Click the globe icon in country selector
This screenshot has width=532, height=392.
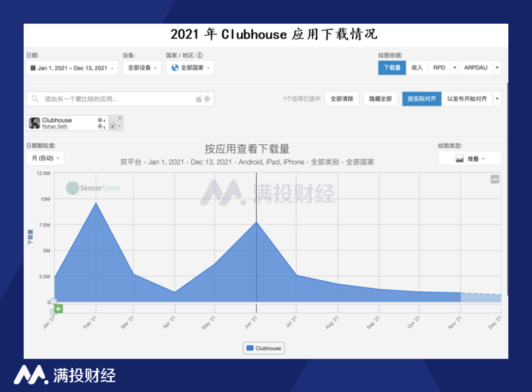[x=175, y=68]
